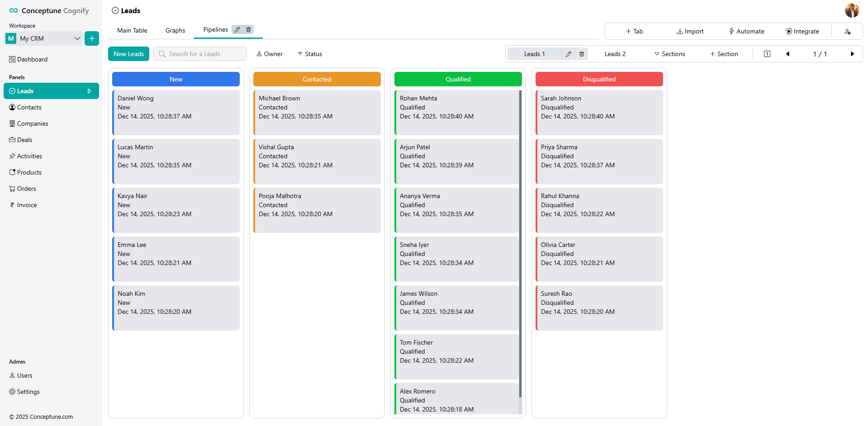This screenshot has height=426, width=868.
Task: Click the pencil edit icon beside Pipelines tab
Action: tap(237, 30)
